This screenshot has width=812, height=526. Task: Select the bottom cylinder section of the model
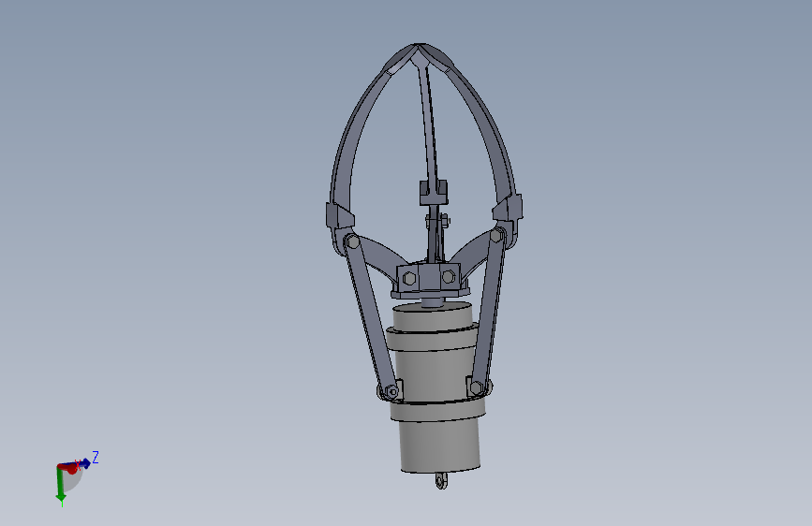tap(440, 446)
